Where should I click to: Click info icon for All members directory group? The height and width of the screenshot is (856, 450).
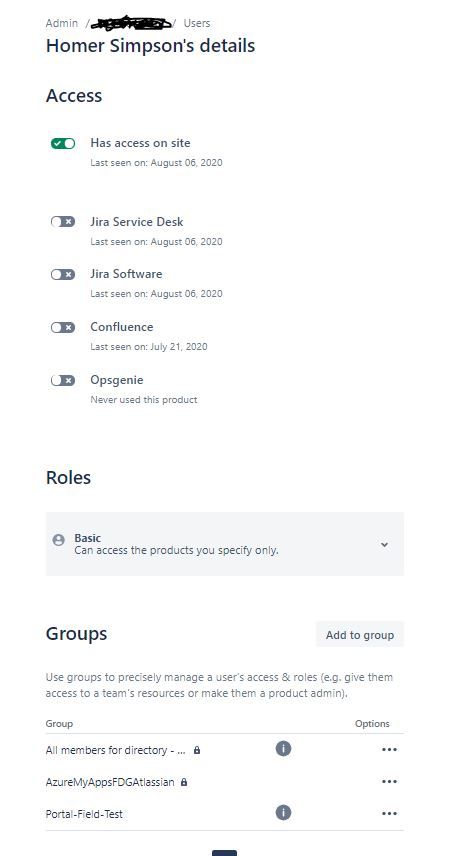coord(283,748)
